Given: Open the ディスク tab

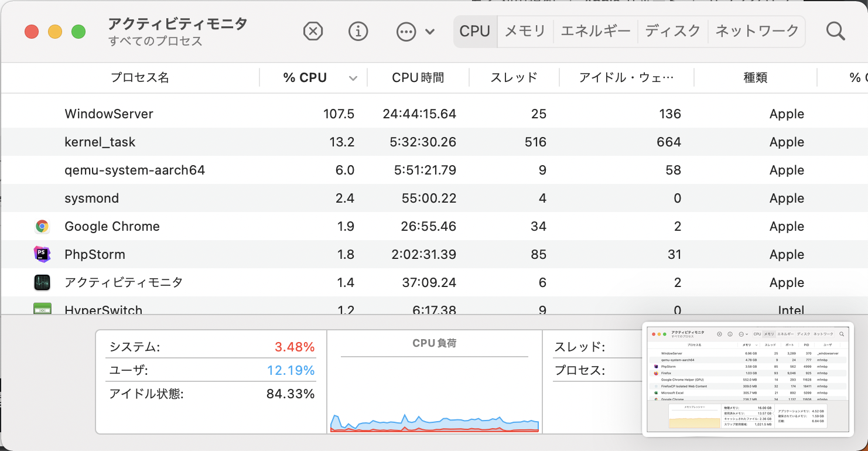Looking at the screenshot, I should click(x=672, y=31).
